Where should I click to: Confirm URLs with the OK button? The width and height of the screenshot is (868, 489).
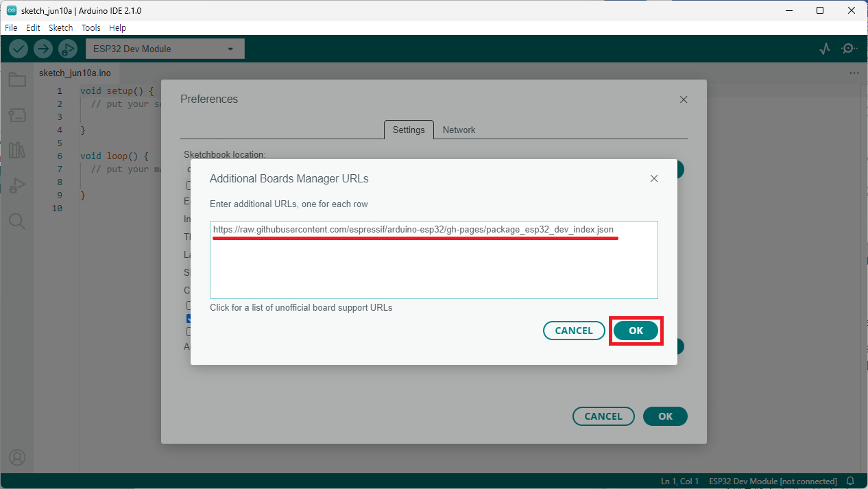point(636,331)
